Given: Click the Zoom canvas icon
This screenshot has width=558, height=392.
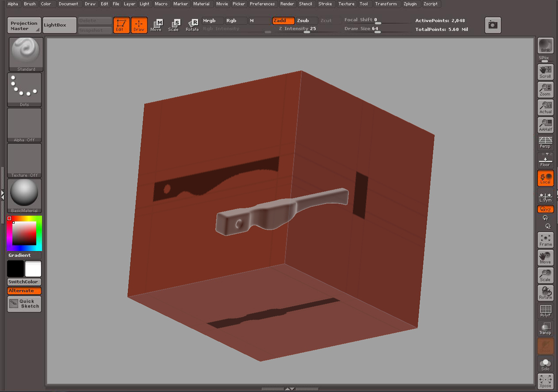Looking at the screenshot, I should pos(545,90).
